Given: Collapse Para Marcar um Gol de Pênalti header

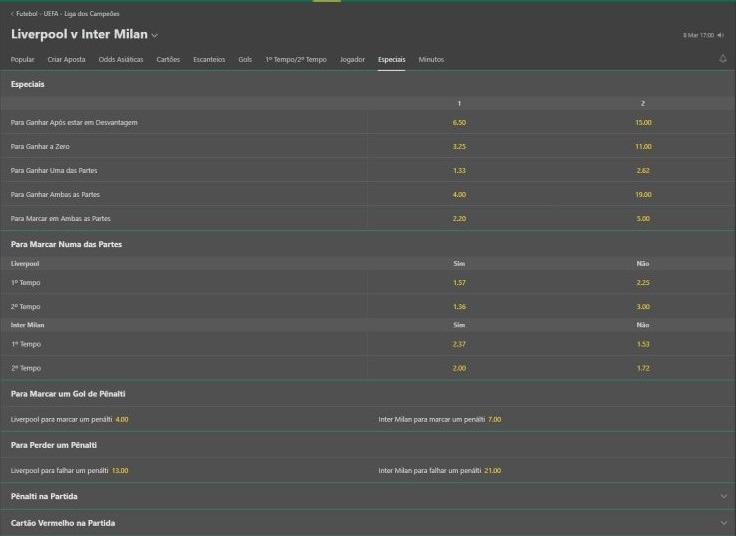Looking at the screenshot, I should pos(368,394).
